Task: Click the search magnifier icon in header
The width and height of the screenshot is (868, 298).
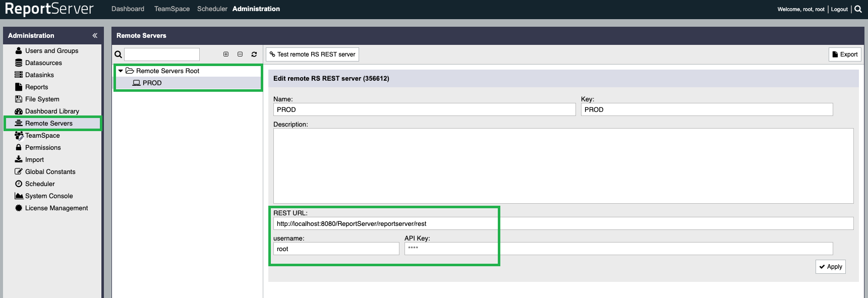Action: pos(858,9)
